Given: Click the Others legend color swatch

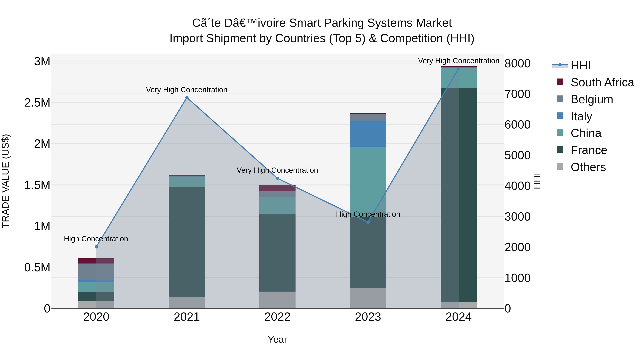Looking at the screenshot, I should point(560,167).
